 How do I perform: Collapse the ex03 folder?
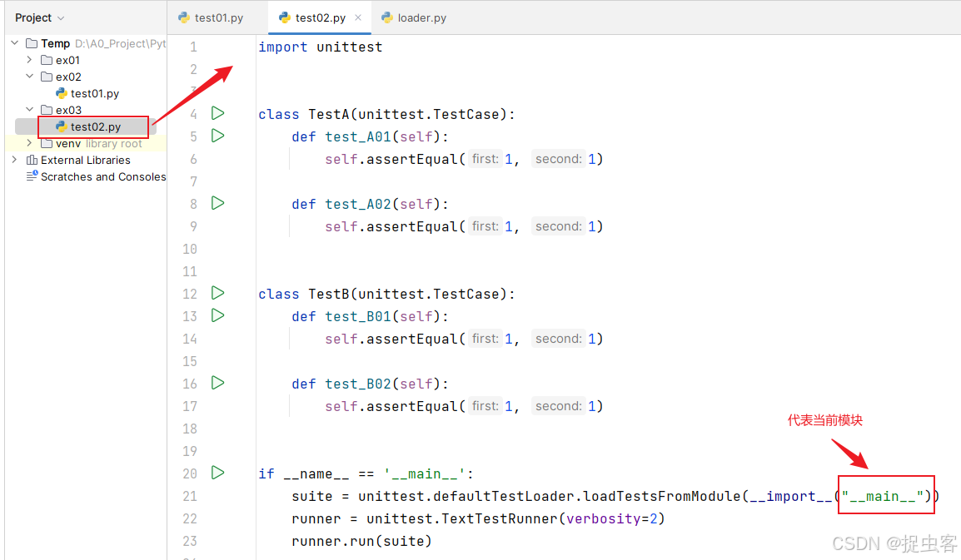[x=29, y=109]
